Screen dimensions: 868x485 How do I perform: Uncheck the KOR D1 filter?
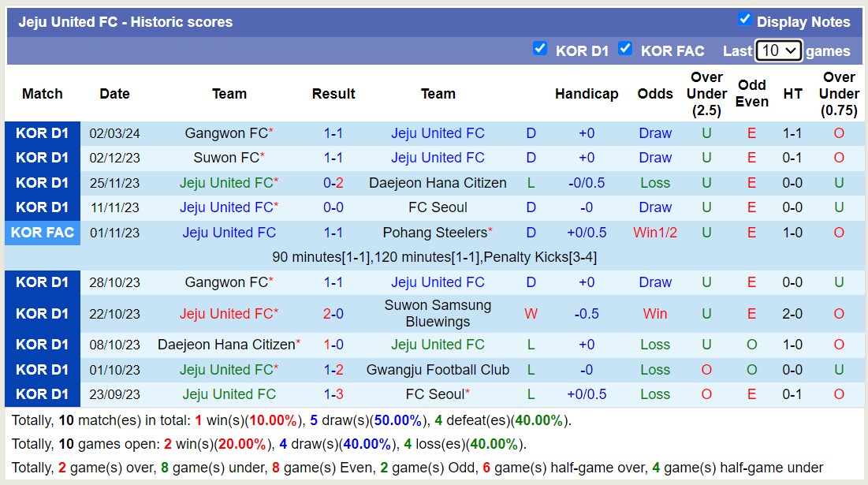(541, 48)
